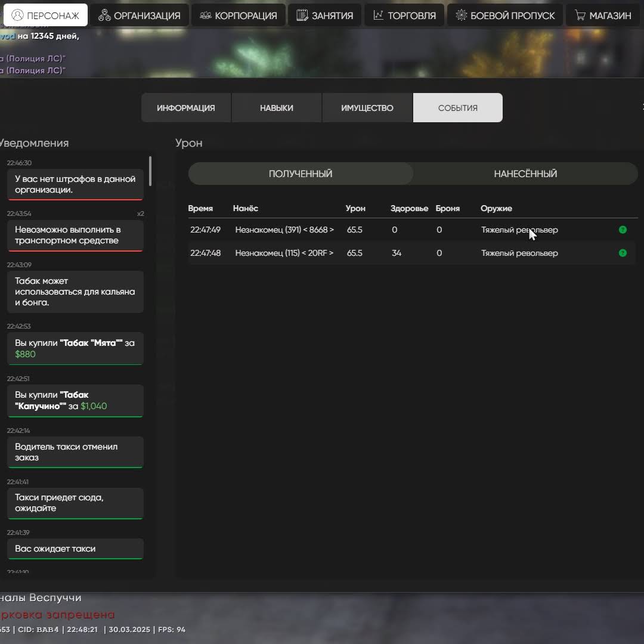Image resolution: width=644 pixels, height=644 pixels.
Task: Click the ТОРГОВЛЯ chart icon
Action: click(379, 16)
